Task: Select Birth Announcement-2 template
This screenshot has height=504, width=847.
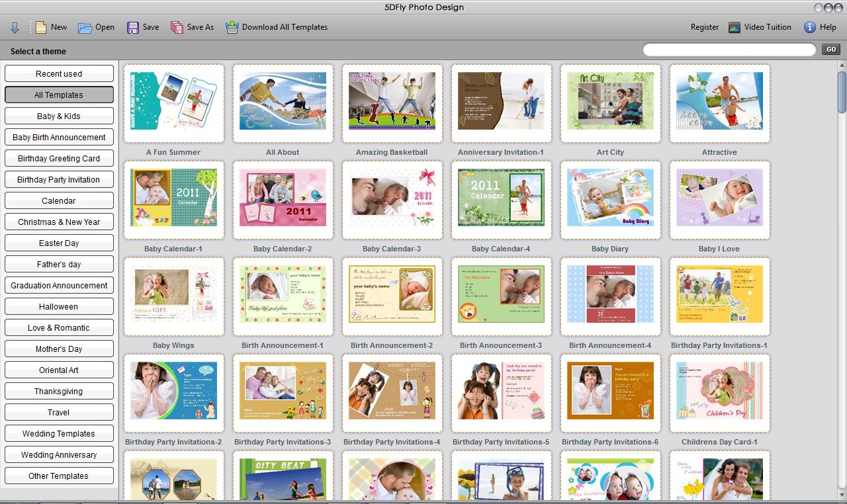Action: pyautogui.click(x=392, y=296)
